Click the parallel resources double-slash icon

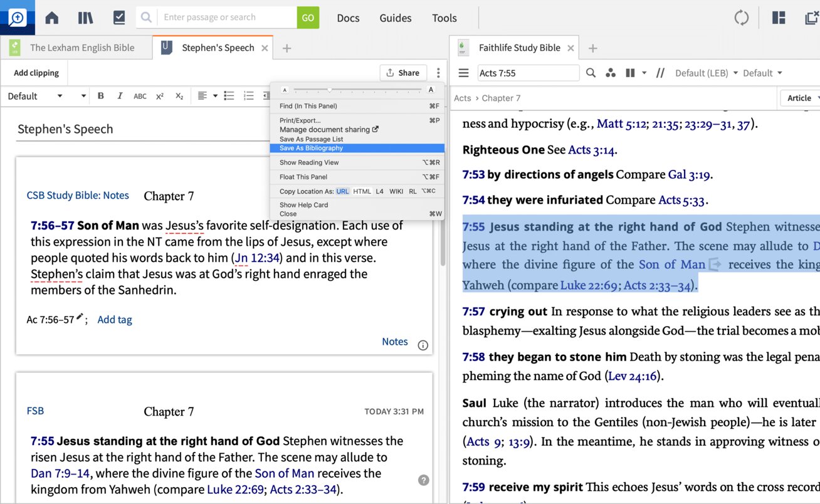[x=660, y=73]
